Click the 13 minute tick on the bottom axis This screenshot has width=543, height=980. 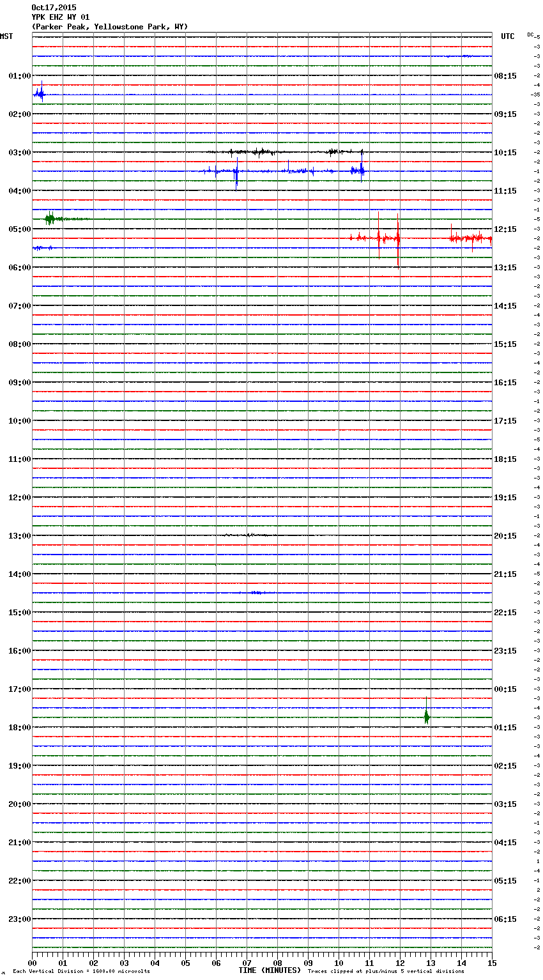[431, 963]
